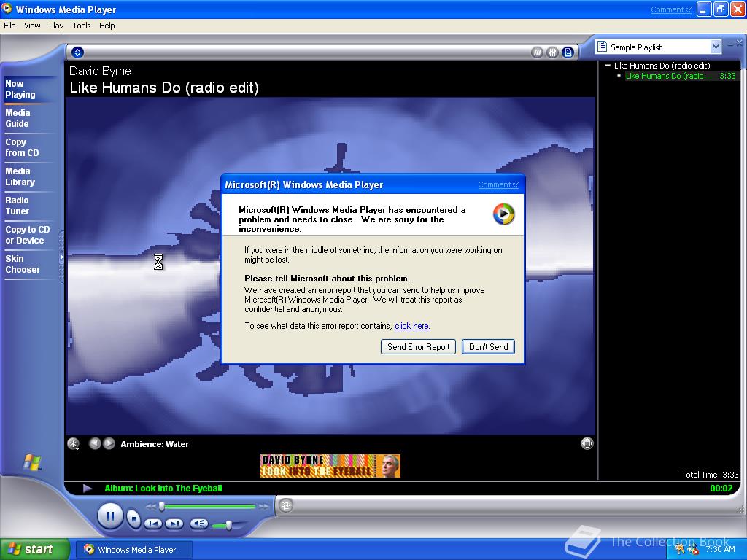Click the Media Player logo in the error dialog
The height and width of the screenshot is (560, 747).
pos(503,214)
